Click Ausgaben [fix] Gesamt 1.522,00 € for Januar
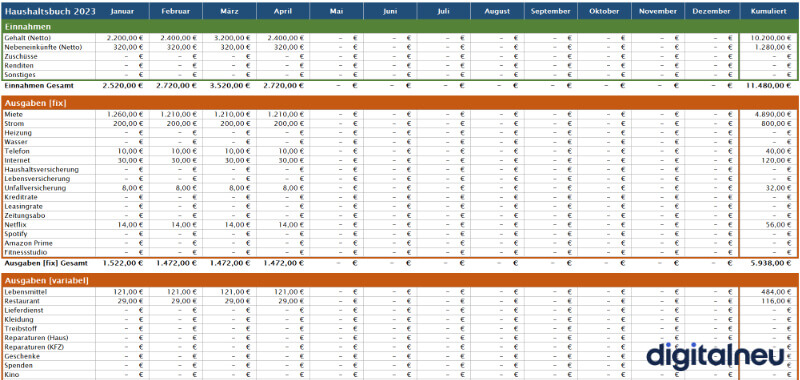 (x=123, y=263)
